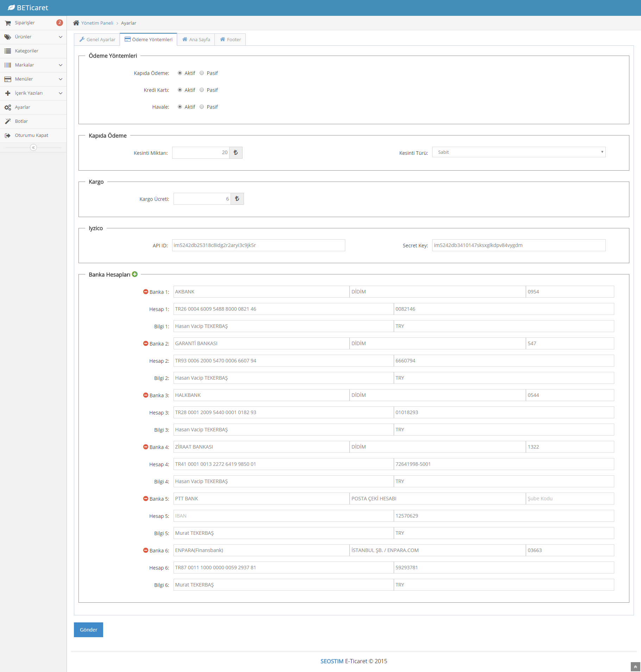641x672 pixels.
Task: Expand the Ürünler submenu chevron
Action: [61, 37]
